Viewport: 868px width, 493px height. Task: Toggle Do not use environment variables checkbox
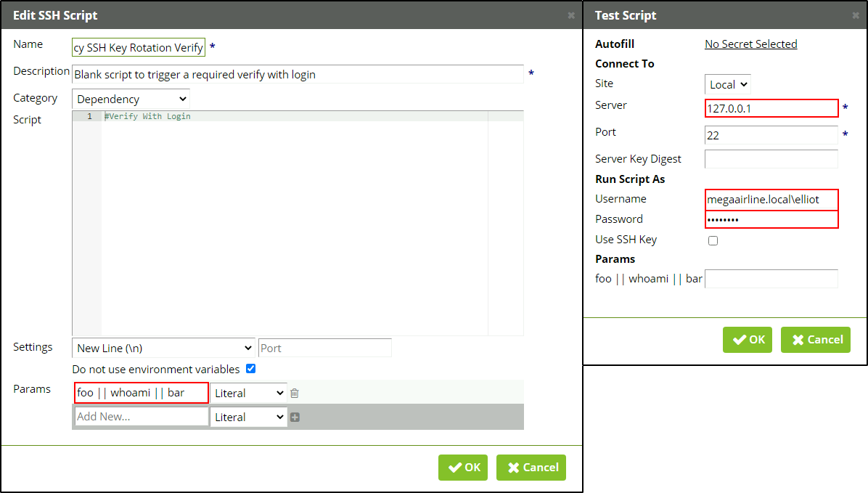click(251, 369)
